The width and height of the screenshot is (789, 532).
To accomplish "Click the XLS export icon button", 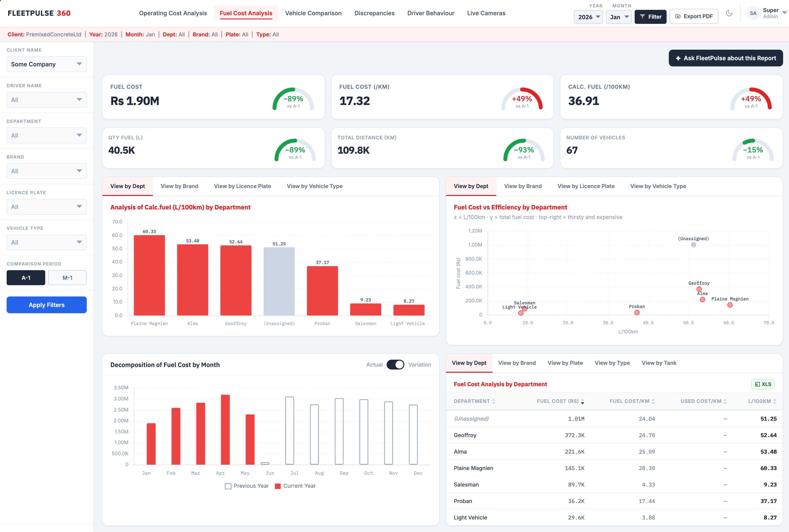I will (x=762, y=384).
